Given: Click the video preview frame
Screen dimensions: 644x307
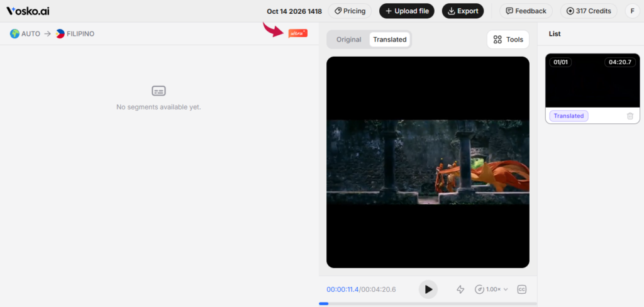Looking at the screenshot, I should (428, 162).
